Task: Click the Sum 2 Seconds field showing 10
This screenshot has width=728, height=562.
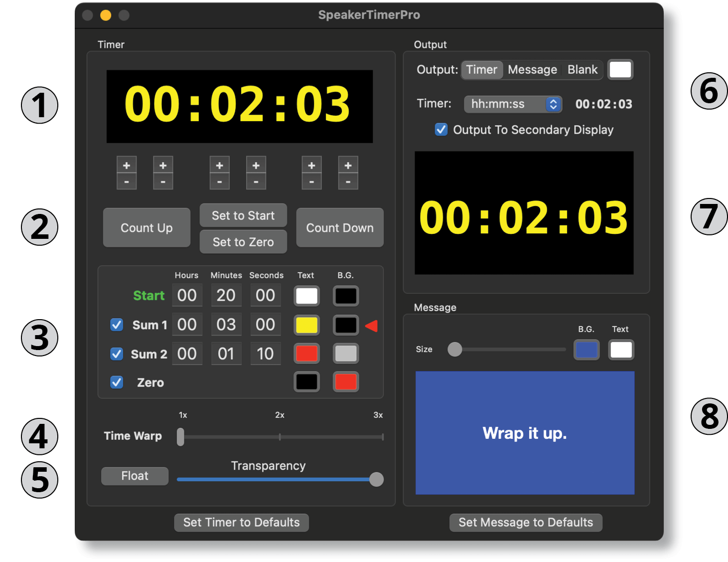Action: 266,354
